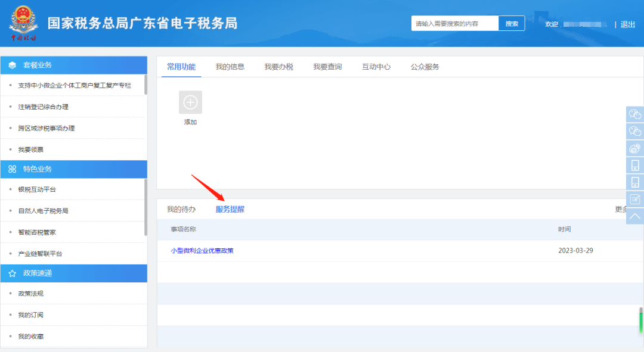
Task: Focus the search box 请输入需要搜索的内容
Action: (455, 24)
